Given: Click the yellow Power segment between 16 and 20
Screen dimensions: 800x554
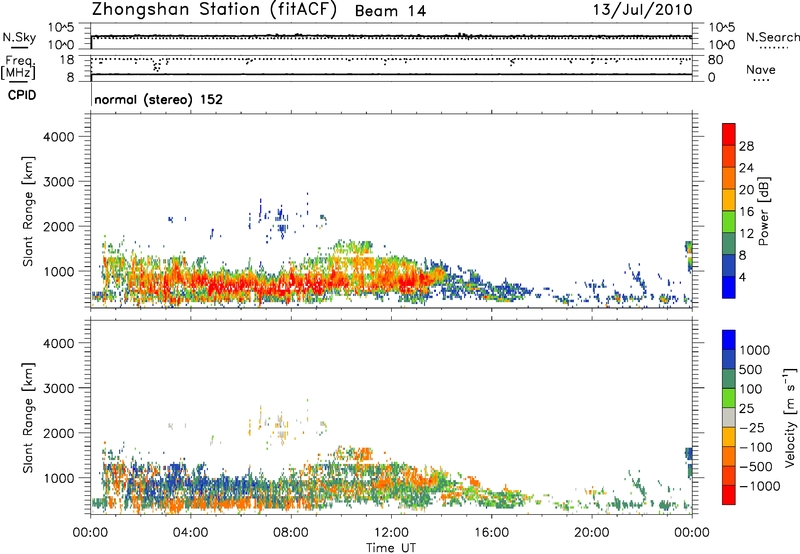Looking at the screenshot, I should (729, 200).
